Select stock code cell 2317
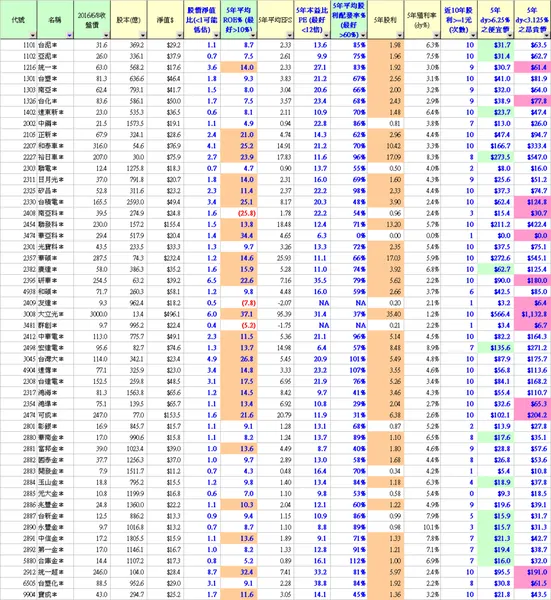 pyautogui.click(x=19, y=393)
